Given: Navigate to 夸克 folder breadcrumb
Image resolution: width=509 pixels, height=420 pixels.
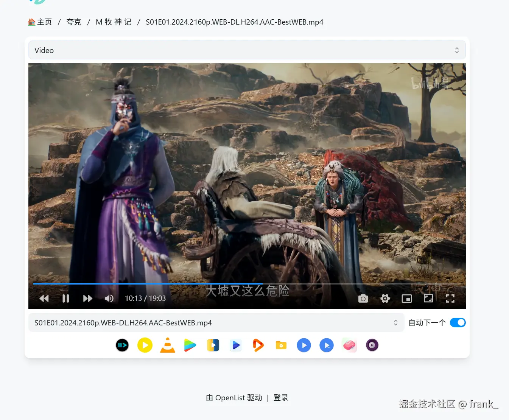Looking at the screenshot, I should 74,22.
